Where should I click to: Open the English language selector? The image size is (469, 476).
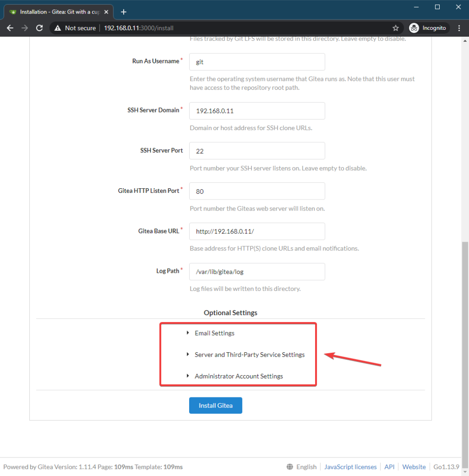306,467
